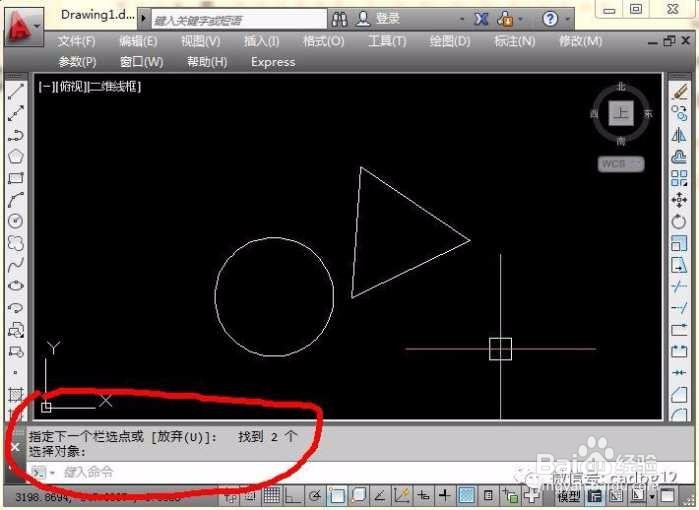Open the Express menu
Image resolution: width=699 pixels, height=510 pixels.
point(273,62)
